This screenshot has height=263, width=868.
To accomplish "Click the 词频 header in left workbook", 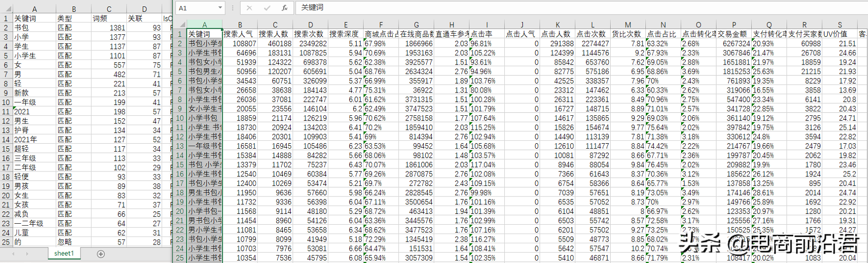I will tap(109, 18).
